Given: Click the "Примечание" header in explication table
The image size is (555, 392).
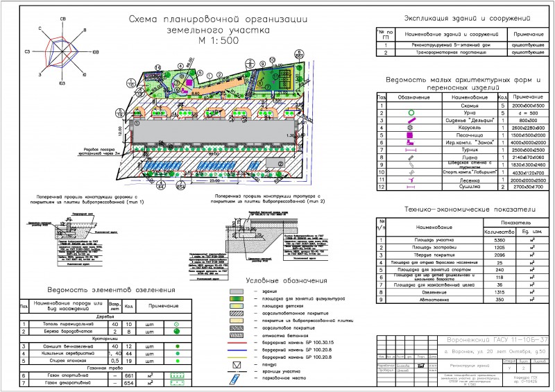Looking at the screenshot, I should [528, 35].
